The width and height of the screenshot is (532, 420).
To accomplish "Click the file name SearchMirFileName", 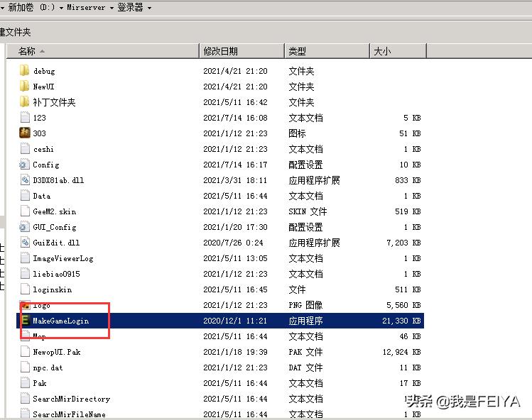I will 69,414.
